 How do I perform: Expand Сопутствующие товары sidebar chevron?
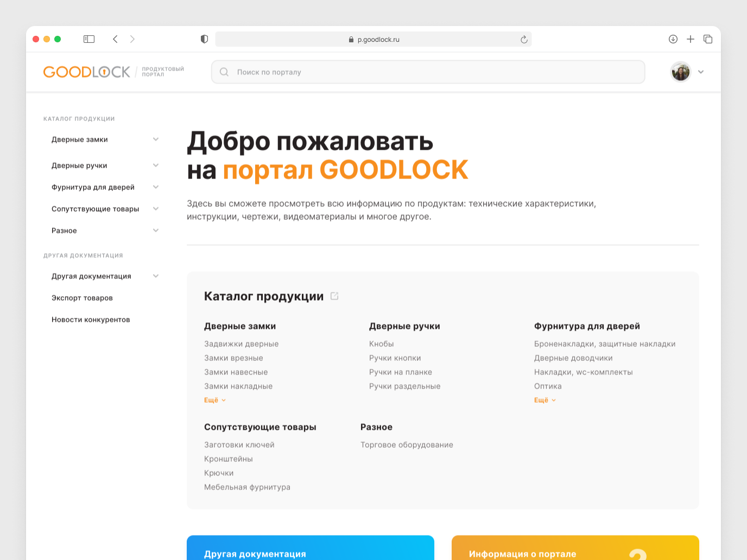pos(156,209)
